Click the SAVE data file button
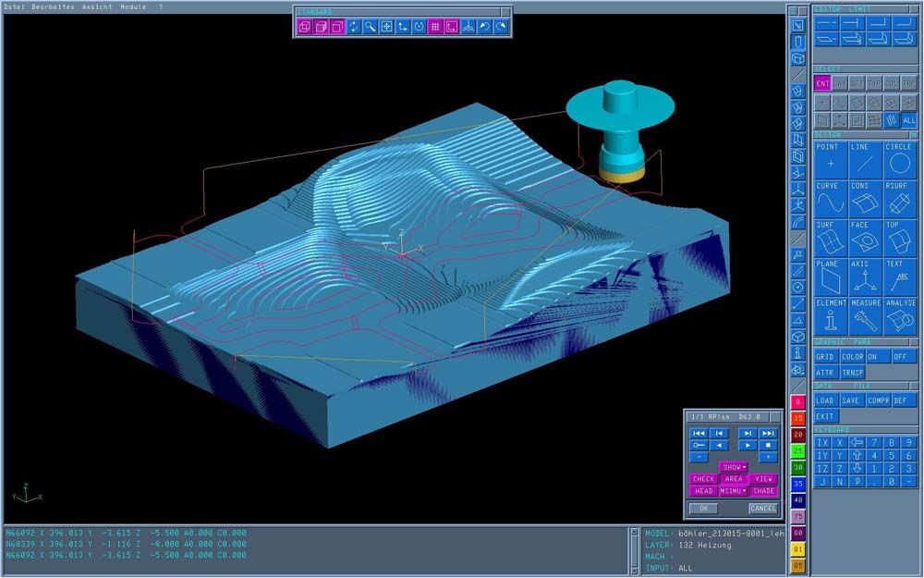 851,400
